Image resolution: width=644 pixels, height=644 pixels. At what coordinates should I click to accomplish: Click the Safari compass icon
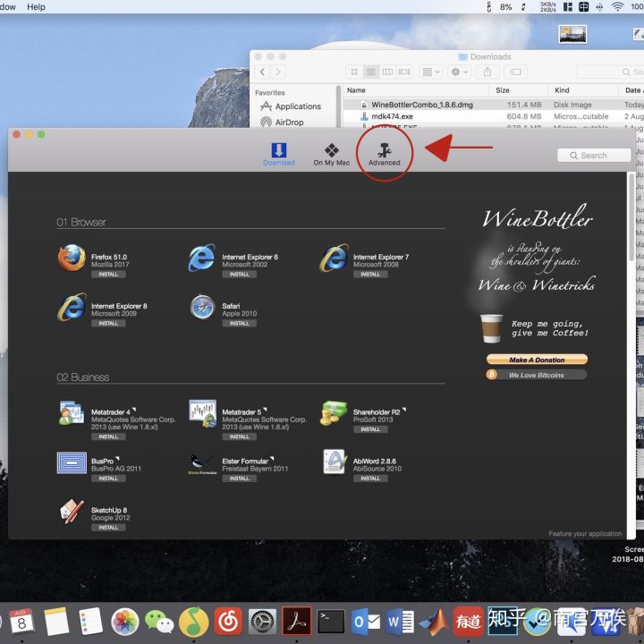(x=202, y=307)
